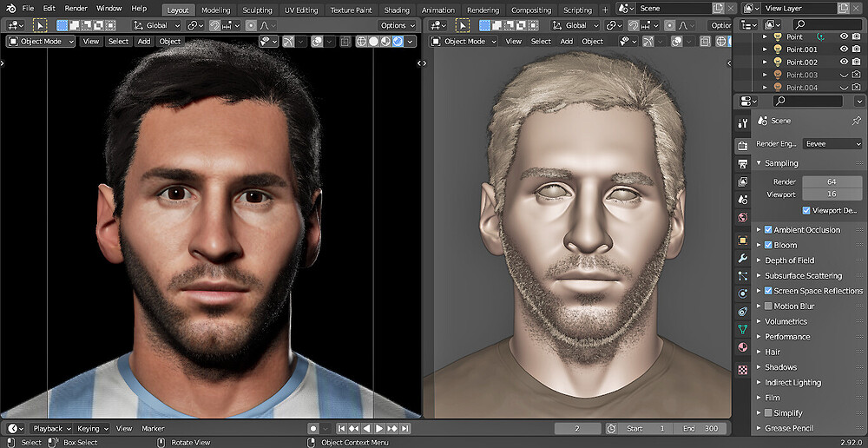Click the Blender logo in the menu bar
This screenshot has width=868, height=448.
coord(10,9)
